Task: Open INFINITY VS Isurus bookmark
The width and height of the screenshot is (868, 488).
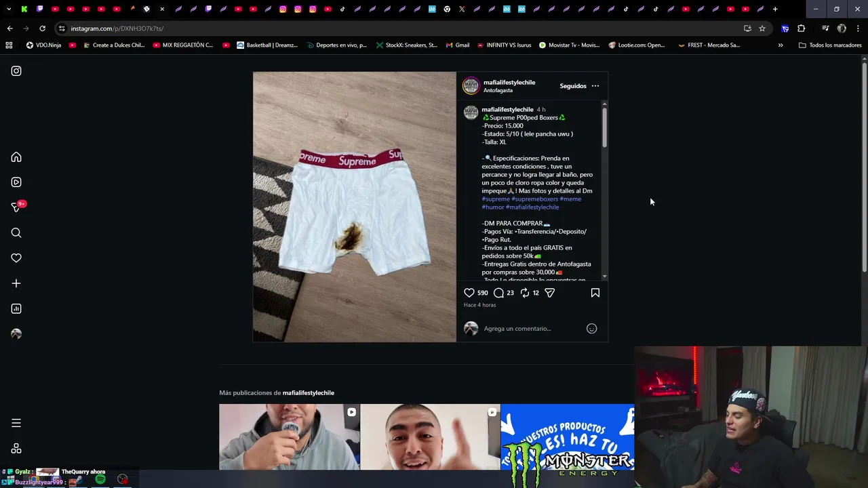Action: pyautogui.click(x=504, y=45)
